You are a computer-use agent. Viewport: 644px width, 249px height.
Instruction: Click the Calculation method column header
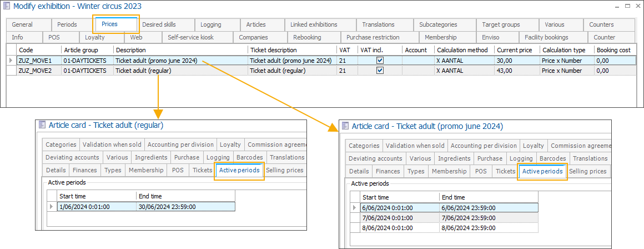462,49
